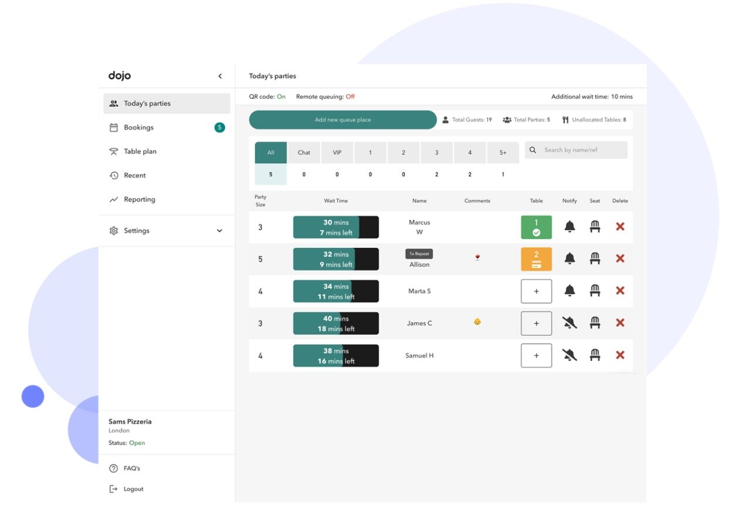Toggle Remote queuing Off status
The height and width of the screenshot is (532, 756).
pyautogui.click(x=350, y=97)
